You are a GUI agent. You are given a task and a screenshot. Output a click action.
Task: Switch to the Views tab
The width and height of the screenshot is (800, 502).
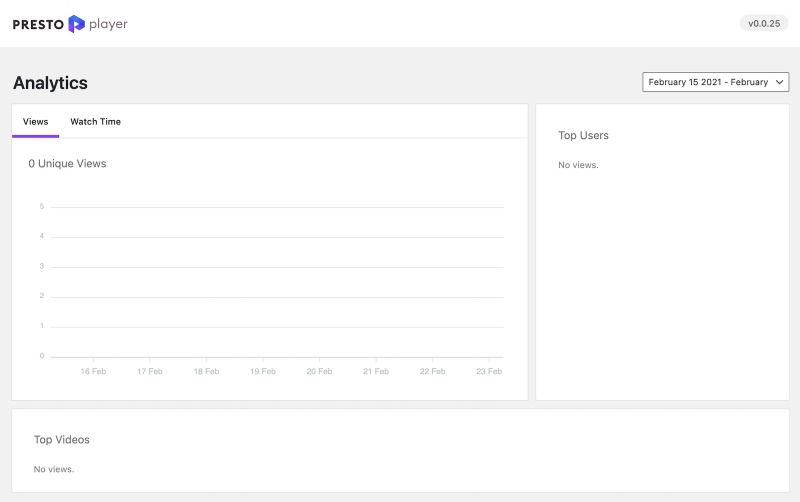35,122
